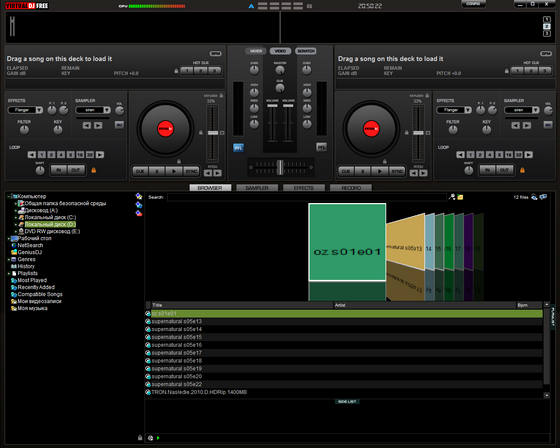Viewport: 560px width, 448px height.
Task: Click the crossfader handle
Action: (x=280, y=167)
